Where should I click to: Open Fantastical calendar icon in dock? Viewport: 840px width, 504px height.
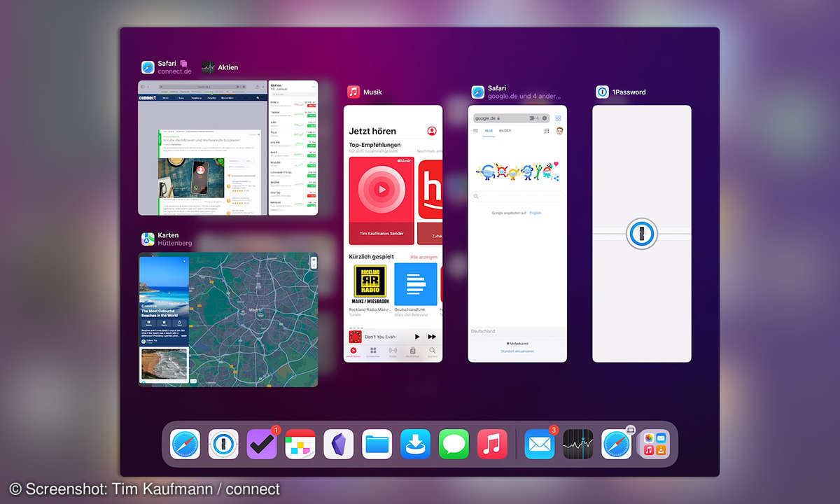300,444
